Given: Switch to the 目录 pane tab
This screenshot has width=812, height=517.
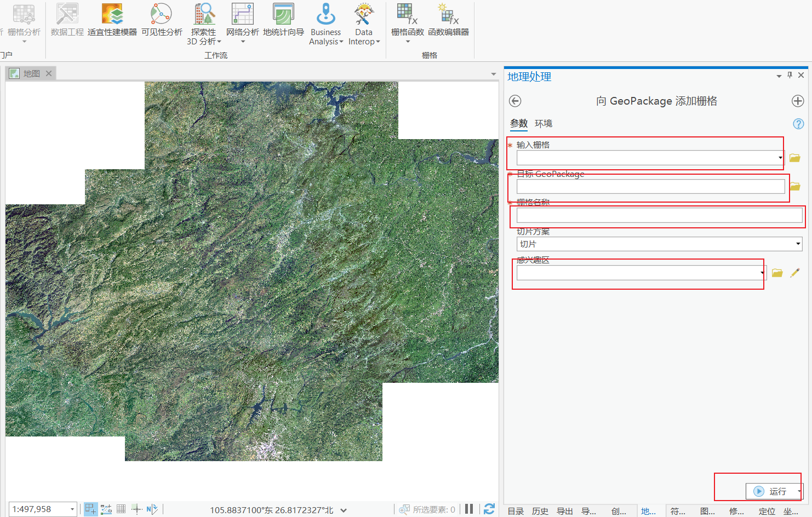Looking at the screenshot, I should pos(516,511).
